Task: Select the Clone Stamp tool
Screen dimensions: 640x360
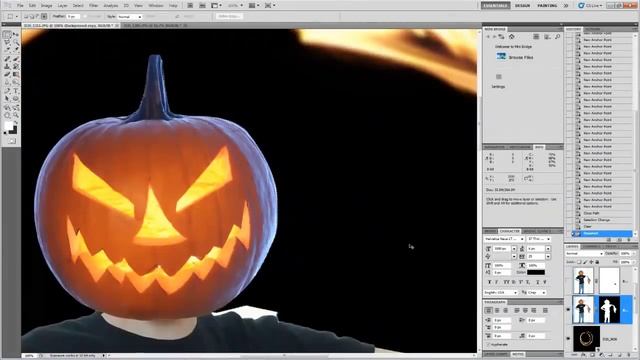Action: click(7, 67)
